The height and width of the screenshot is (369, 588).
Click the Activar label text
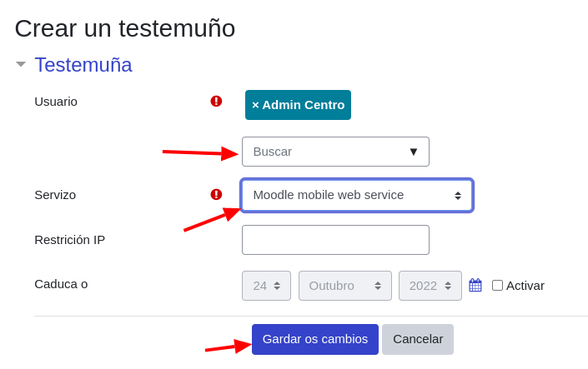tap(525, 285)
